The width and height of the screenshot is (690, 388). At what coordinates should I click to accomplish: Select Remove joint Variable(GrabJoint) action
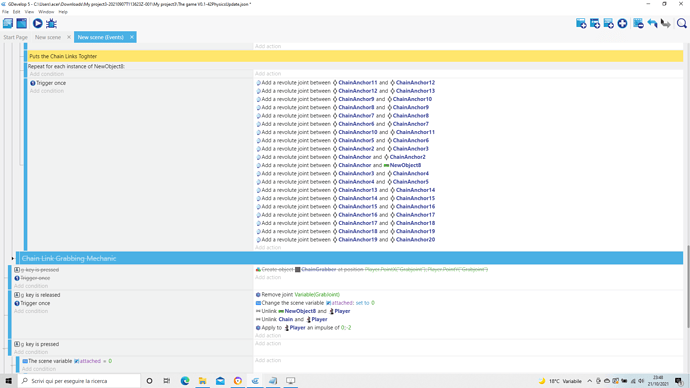point(298,295)
